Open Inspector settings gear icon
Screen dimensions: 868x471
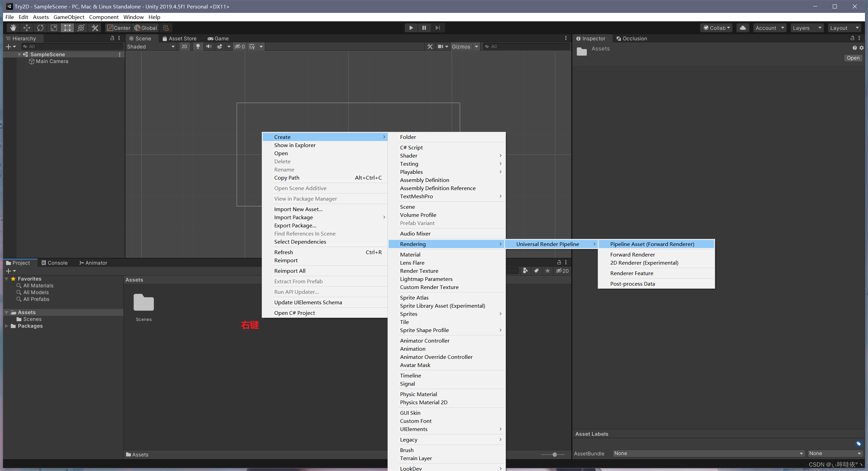click(862, 48)
